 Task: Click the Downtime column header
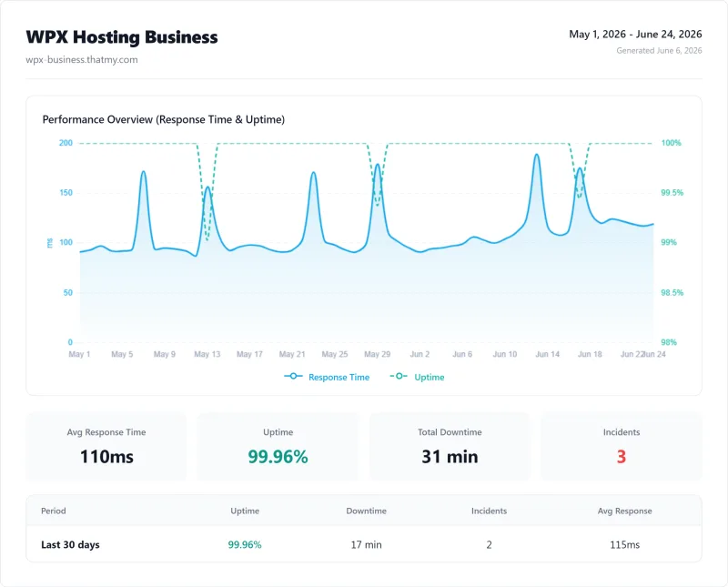coord(367,511)
